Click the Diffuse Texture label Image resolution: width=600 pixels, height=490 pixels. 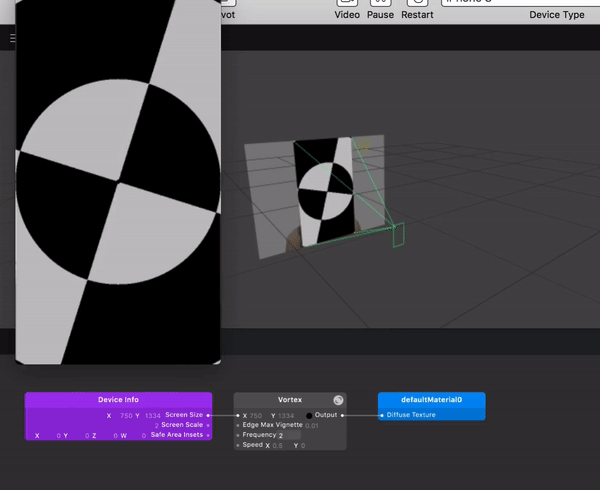pyautogui.click(x=411, y=415)
